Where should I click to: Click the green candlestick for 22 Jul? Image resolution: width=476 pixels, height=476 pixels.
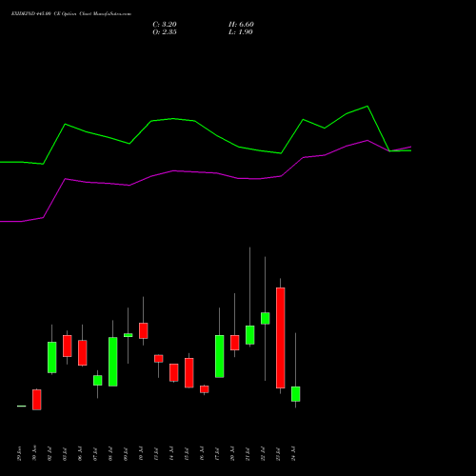coord(266,318)
